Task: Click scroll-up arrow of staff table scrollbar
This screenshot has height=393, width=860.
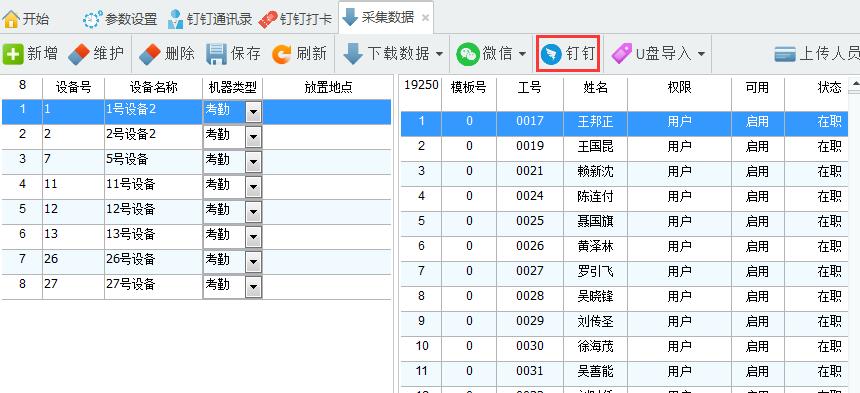Action: pos(855,84)
